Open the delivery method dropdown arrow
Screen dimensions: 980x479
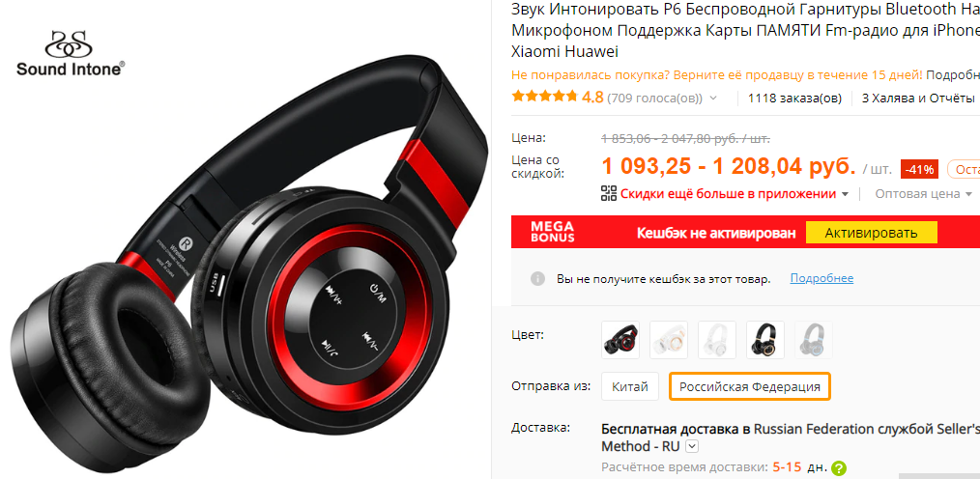pyautogui.click(x=692, y=446)
